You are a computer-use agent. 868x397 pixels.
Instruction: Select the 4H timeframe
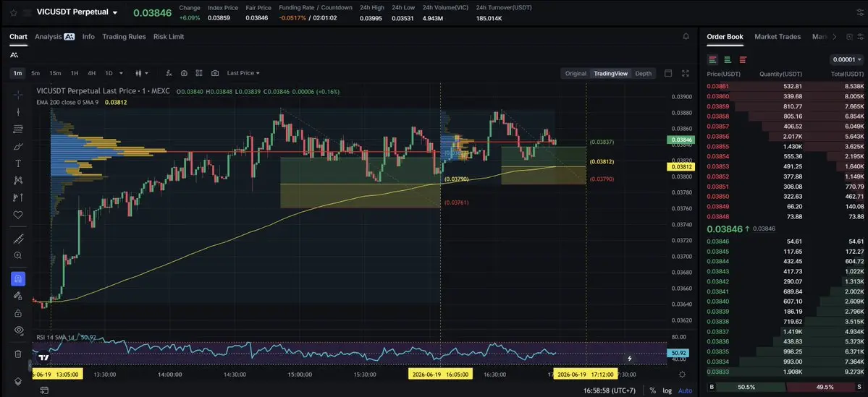pos(91,73)
